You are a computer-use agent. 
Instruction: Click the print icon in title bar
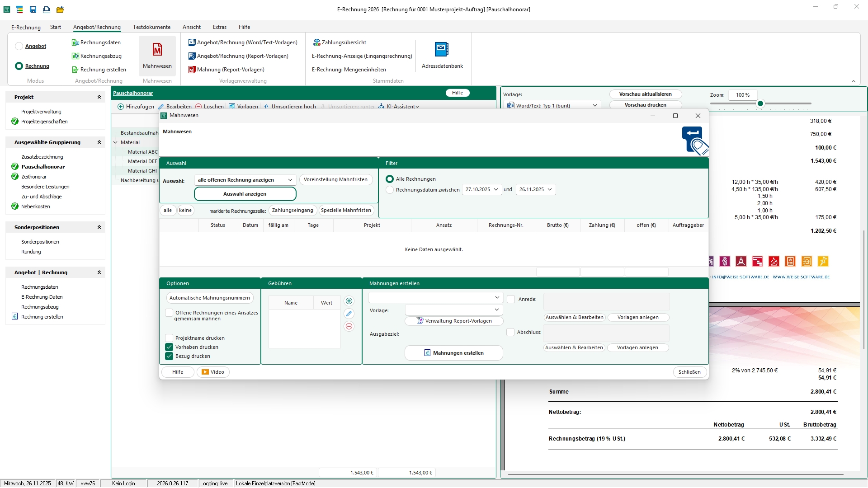pos(47,9)
